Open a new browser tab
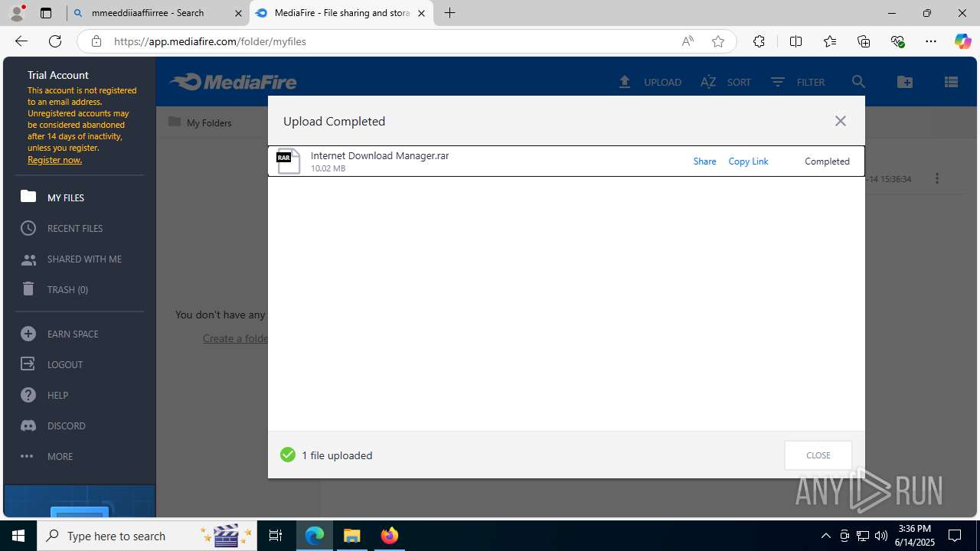 coord(450,13)
